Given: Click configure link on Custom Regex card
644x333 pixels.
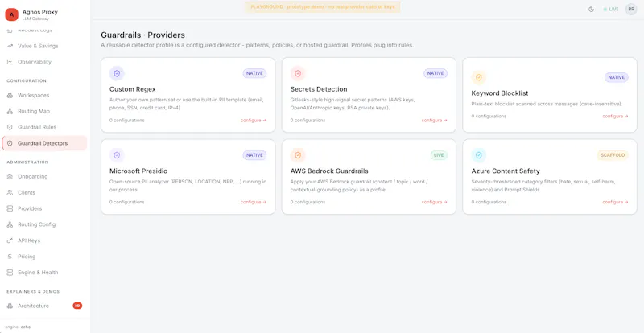Looking at the screenshot, I should 254,121.
